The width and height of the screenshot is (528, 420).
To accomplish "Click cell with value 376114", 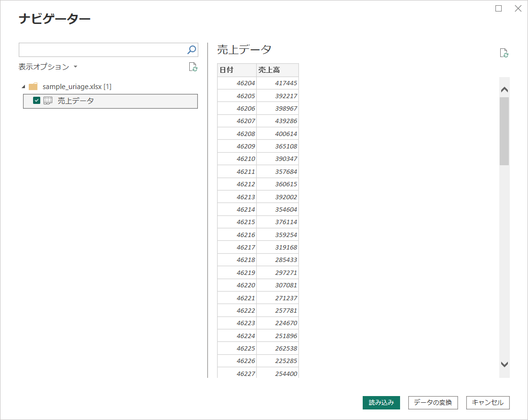I will click(277, 222).
